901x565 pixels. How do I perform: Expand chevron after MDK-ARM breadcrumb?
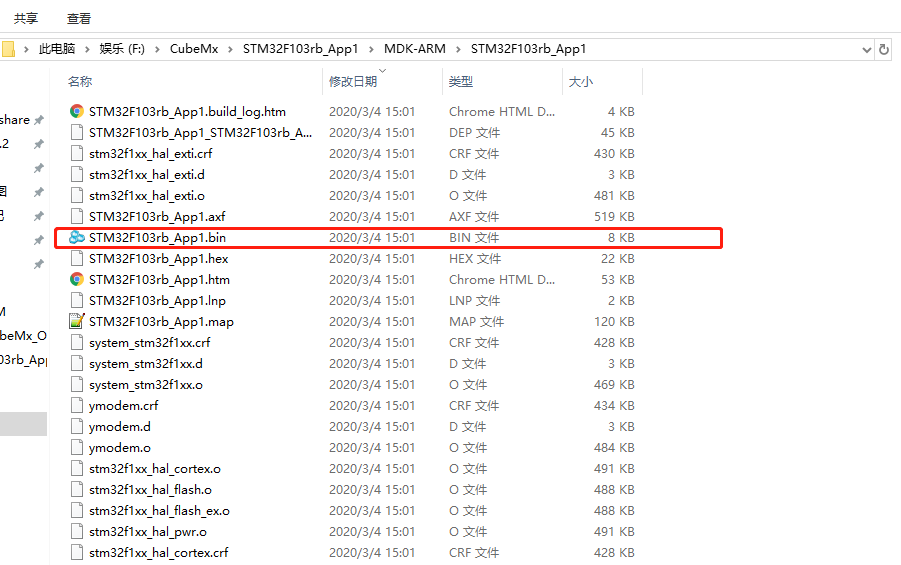[458, 49]
